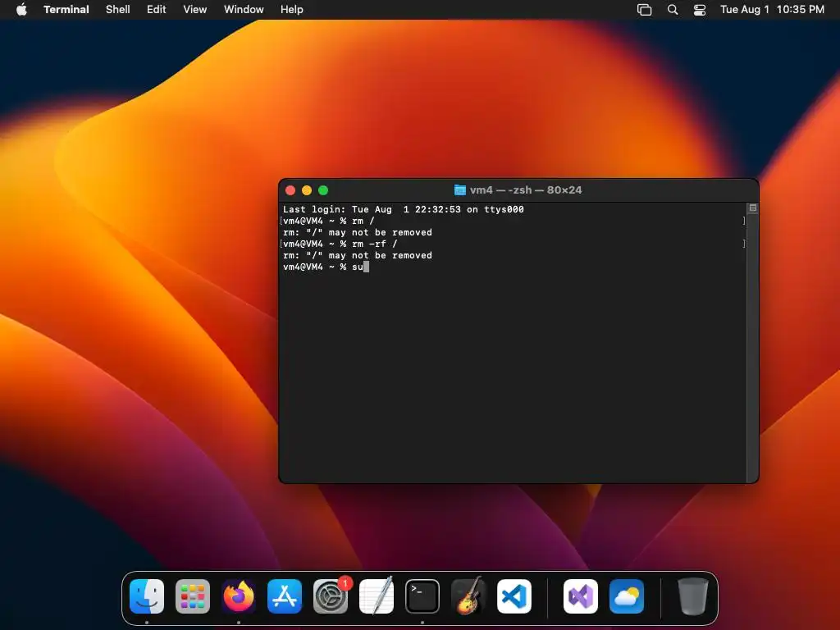Open the Weather app from the Dock
This screenshot has height=630, width=840.
tap(627, 596)
